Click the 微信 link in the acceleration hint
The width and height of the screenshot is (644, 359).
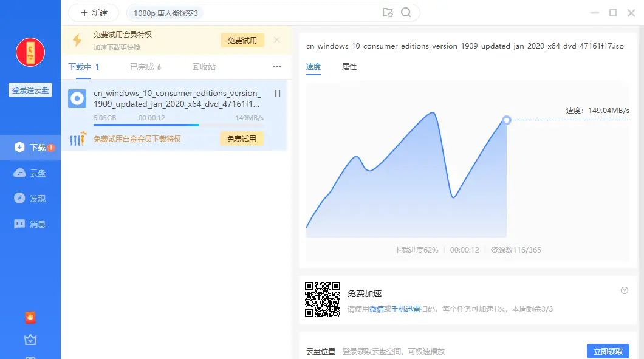(376, 309)
